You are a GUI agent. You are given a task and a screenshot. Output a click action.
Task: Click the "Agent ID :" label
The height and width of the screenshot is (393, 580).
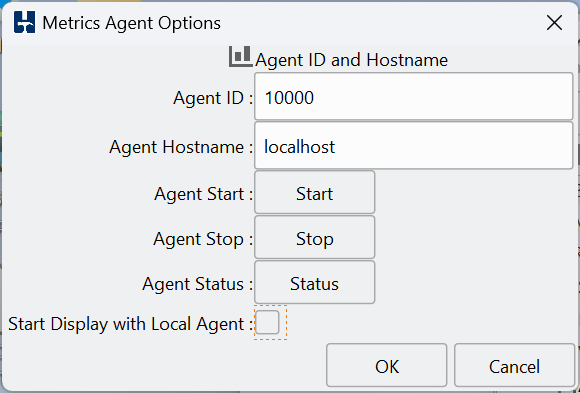click(x=213, y=98)
